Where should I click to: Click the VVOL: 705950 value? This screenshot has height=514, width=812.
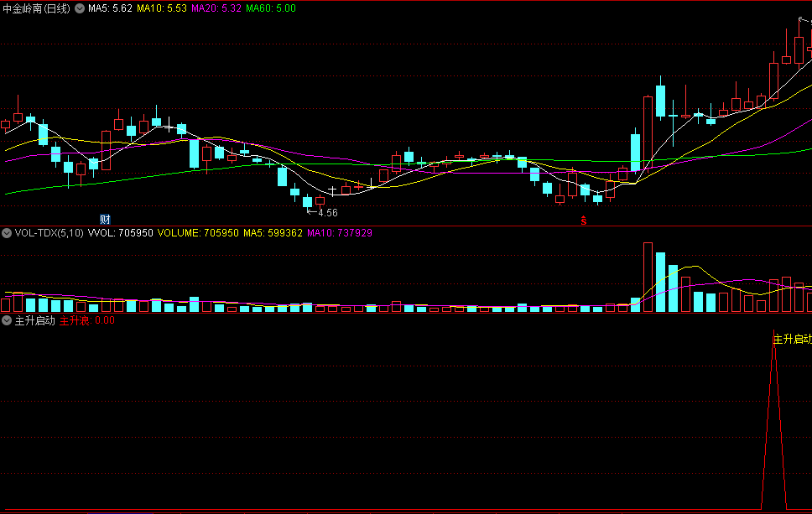(121, 233)
